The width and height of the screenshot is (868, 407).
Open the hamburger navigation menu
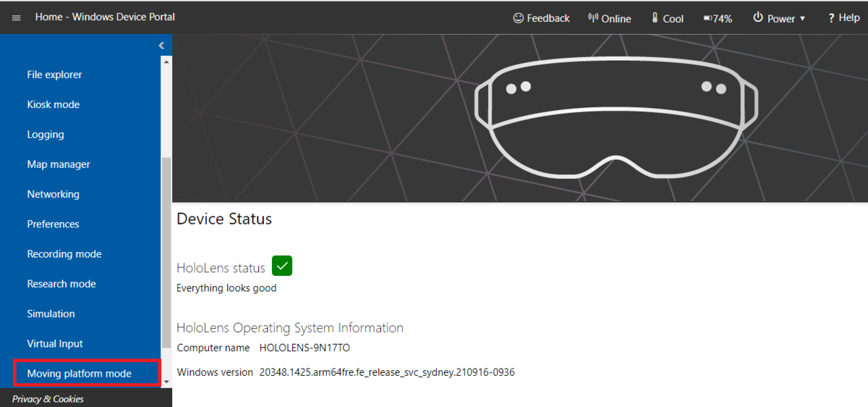(x=16, y=17)
